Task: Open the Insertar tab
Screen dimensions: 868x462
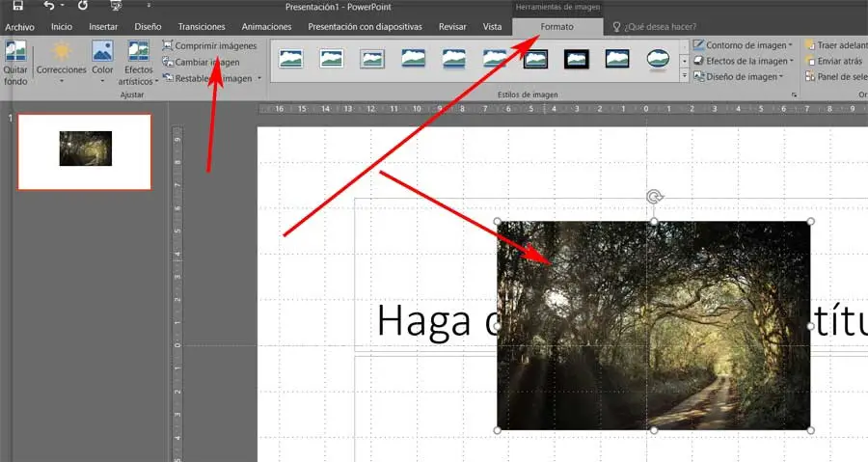Action: pos(103,27)
